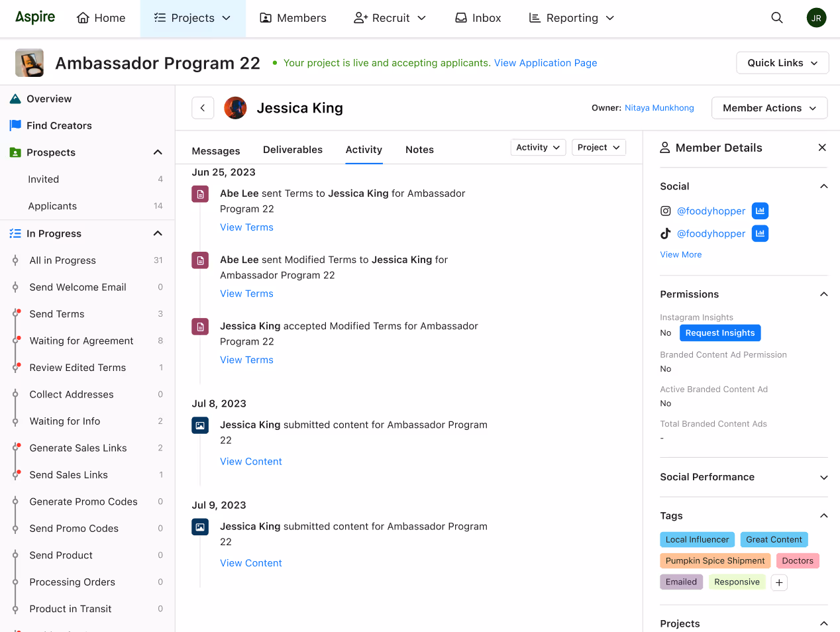The height and width of the screenshot is (632, 840).
Task: Go back with the left chevron button
Action: coord(203,108)
